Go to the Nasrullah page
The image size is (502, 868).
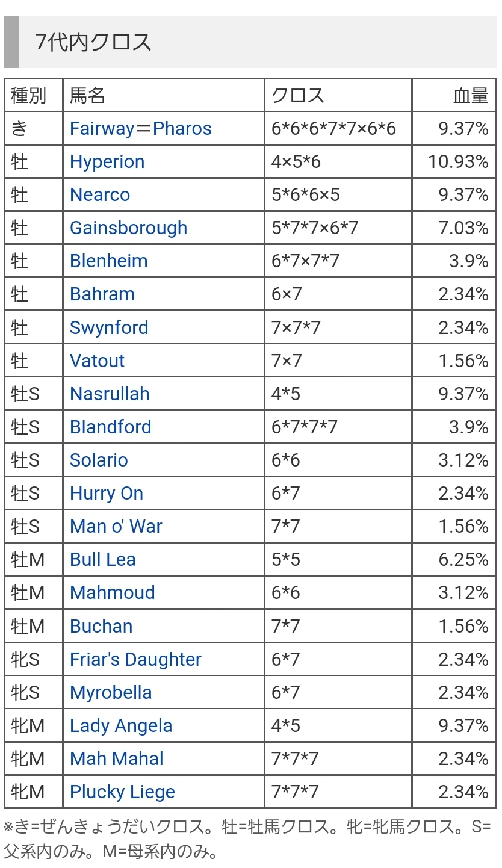pyautogui.click(x=110, y=394)
